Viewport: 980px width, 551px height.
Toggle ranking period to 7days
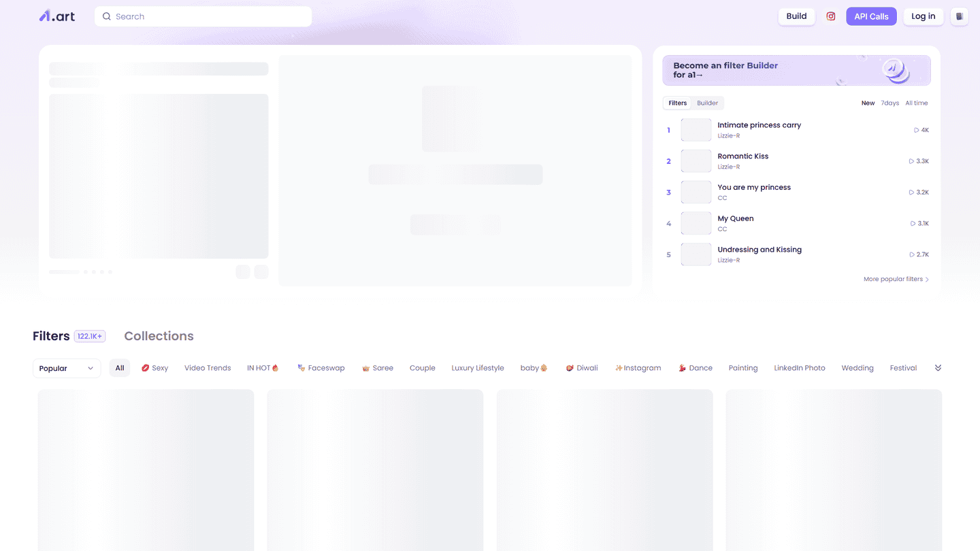(x=889, y=103)
